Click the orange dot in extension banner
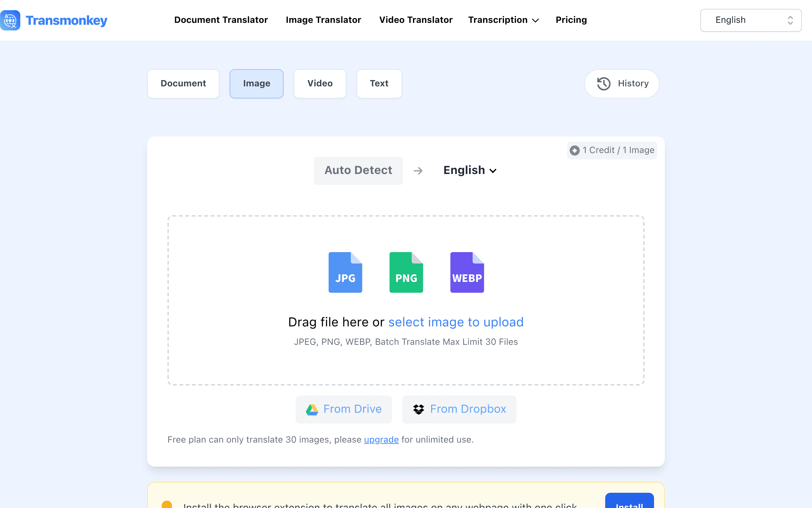Screen dimensions: 812x508 [167, 504]
